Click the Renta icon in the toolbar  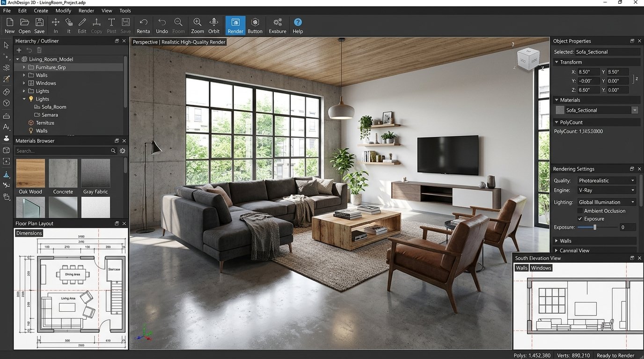[143, 22]
